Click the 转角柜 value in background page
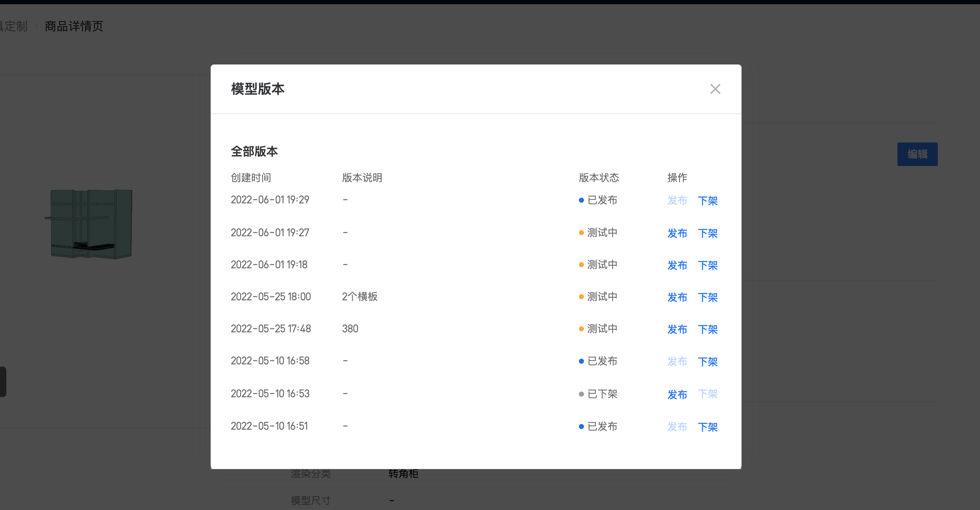Screen dimensions: 980x510 coord(403,474)
